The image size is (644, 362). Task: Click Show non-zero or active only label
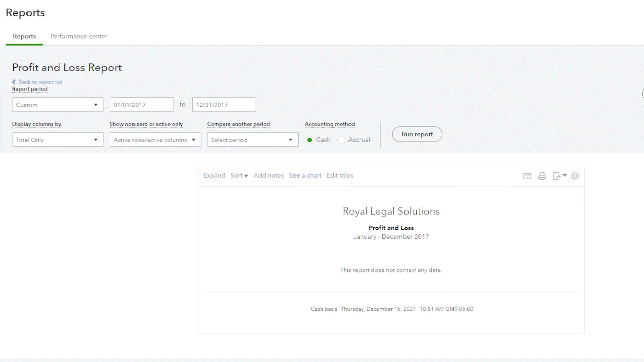point(146,124)
